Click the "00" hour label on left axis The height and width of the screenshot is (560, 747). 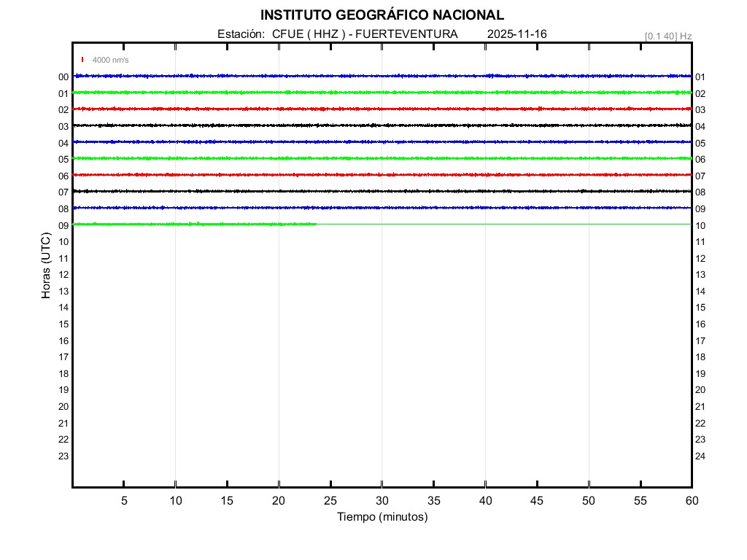(63, 77)
